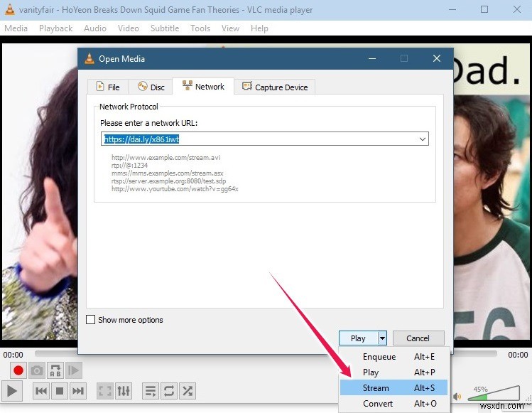This screenshot has height=413, width=532.
Task: Start playback with the main Play button
Action: coord(12,391)
